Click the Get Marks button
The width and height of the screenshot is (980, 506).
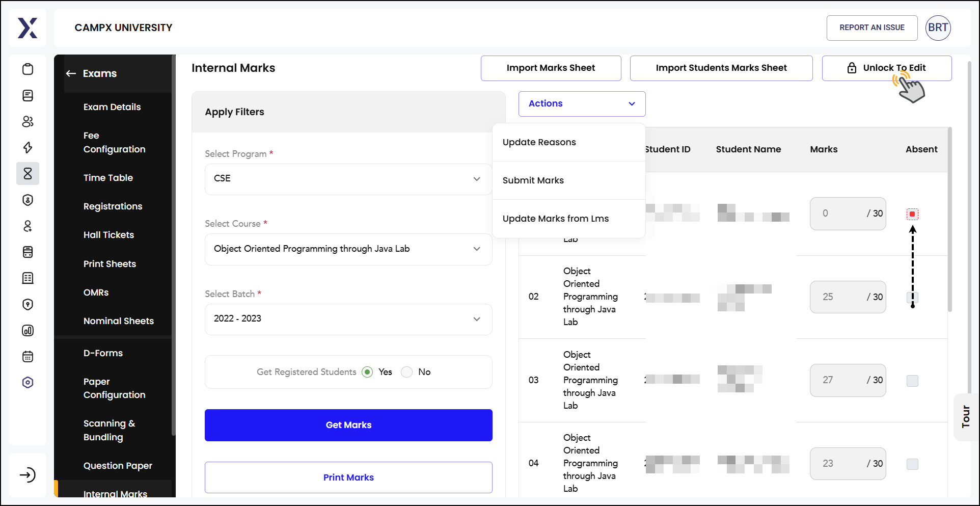click(x=348, y=425)
